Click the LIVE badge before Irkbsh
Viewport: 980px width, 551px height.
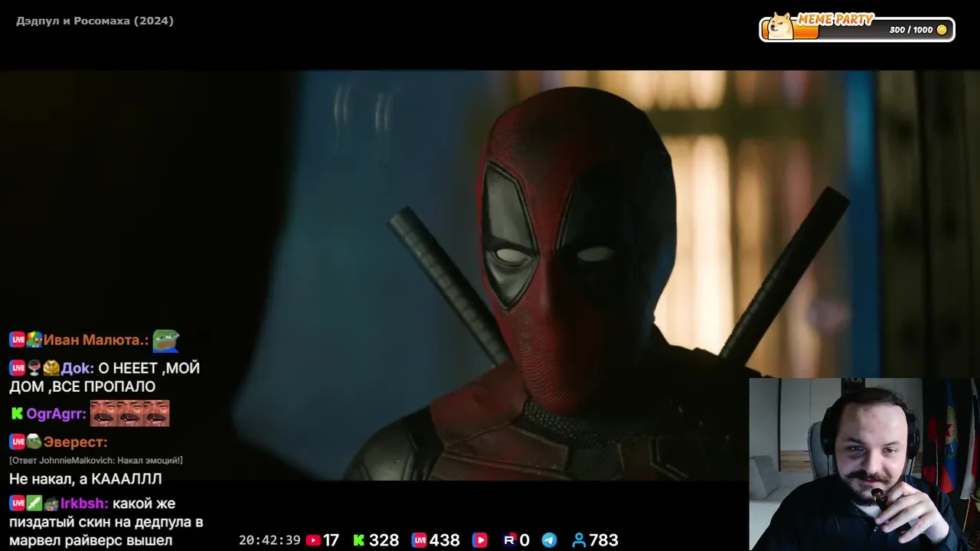pyautogui.click(x=17, y=504)
